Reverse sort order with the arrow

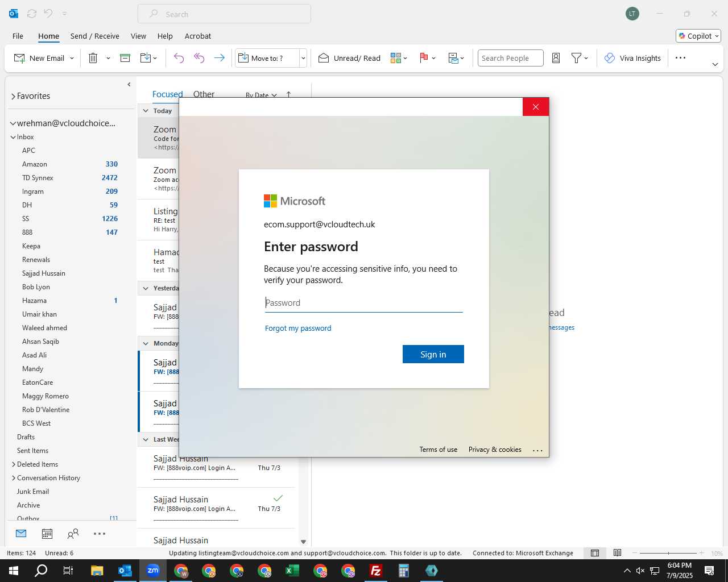click(x=288, y=95)
